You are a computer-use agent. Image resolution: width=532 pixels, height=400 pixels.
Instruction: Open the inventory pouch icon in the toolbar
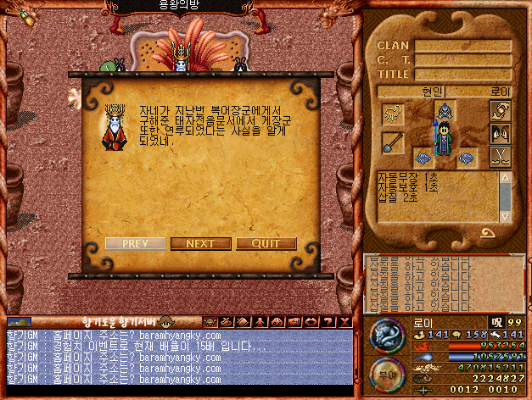[227, 322]
